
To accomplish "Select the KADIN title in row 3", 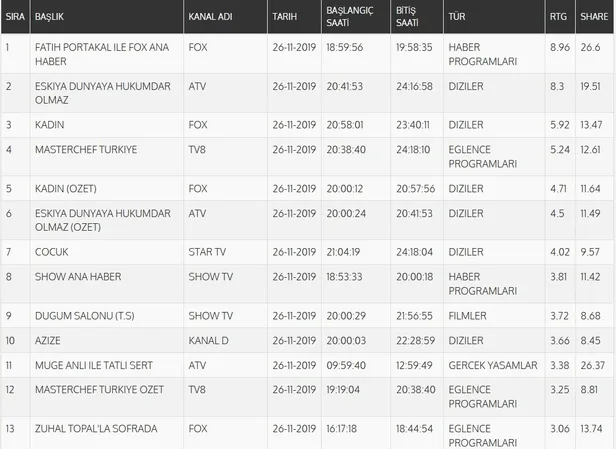I will click(x=50, y=125).
